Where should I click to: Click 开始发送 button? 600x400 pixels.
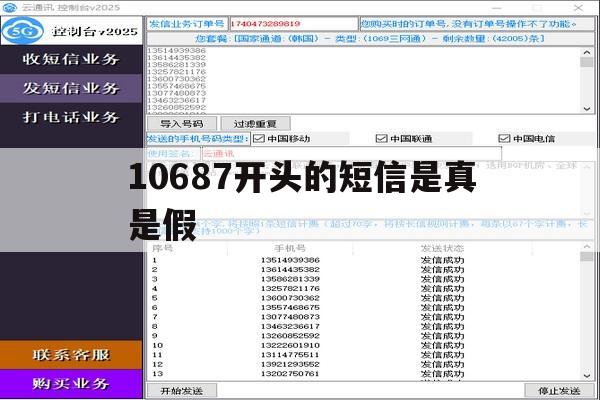click(182, 391)
